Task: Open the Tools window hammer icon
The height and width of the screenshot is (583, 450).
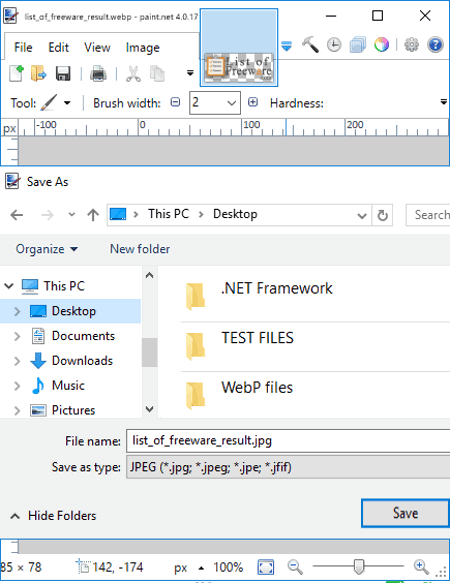Action: tap(310, 45)
